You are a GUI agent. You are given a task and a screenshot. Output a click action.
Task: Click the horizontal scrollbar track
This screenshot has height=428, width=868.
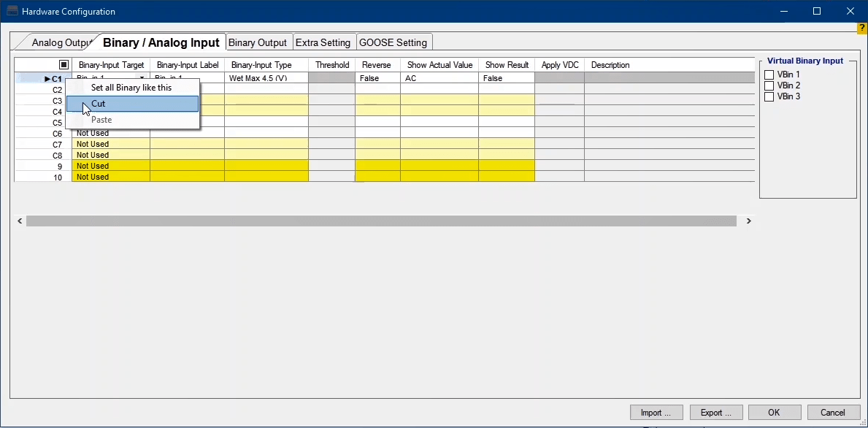click(380, 221)
